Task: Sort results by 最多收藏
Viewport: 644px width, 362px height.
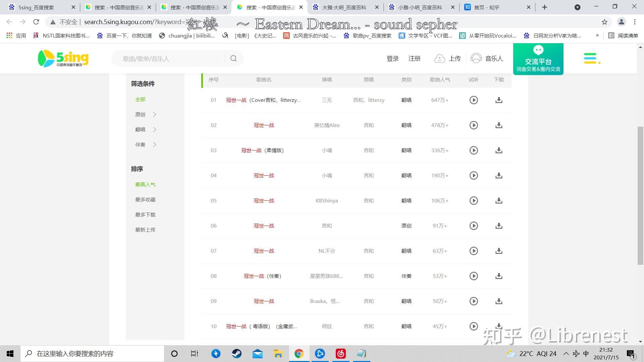Action: coord(145,200)
